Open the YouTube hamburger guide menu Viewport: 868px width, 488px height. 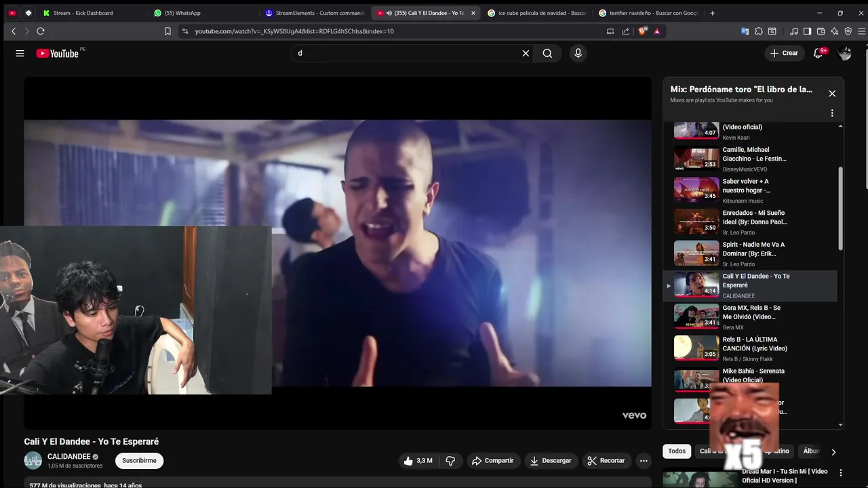(x=20, y=54)
